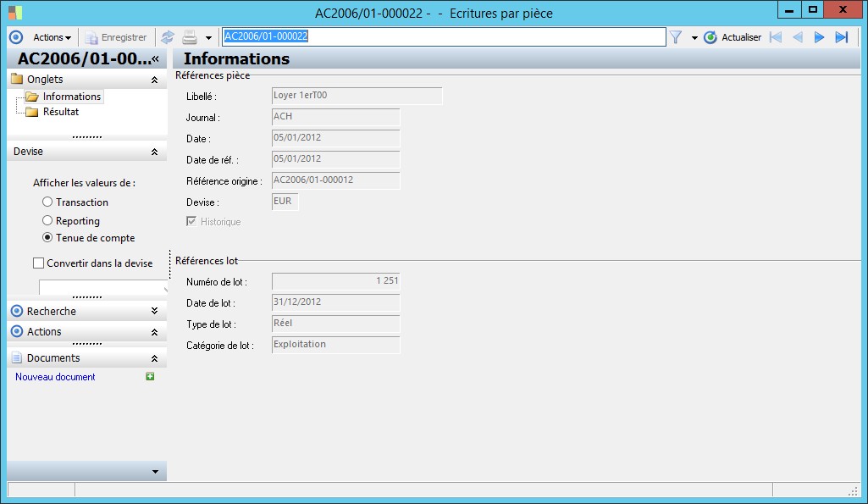Click the Date de réf. field

click(335, 159)
